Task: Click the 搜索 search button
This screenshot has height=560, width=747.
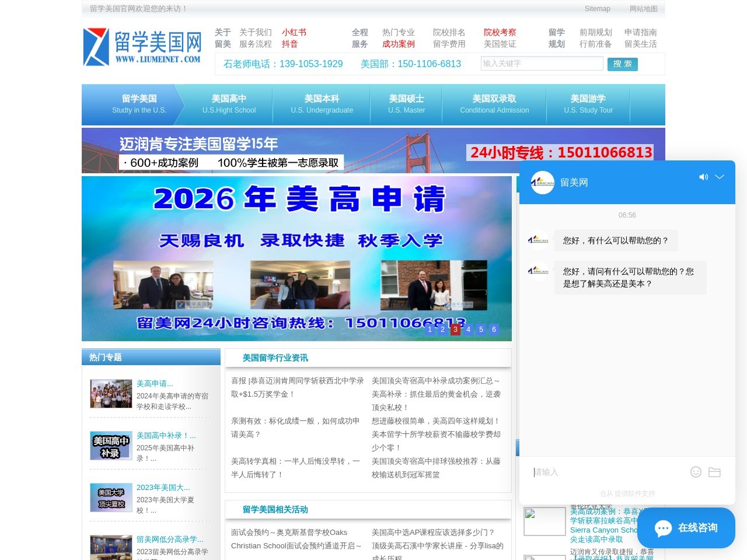Action: pos(622,64)
